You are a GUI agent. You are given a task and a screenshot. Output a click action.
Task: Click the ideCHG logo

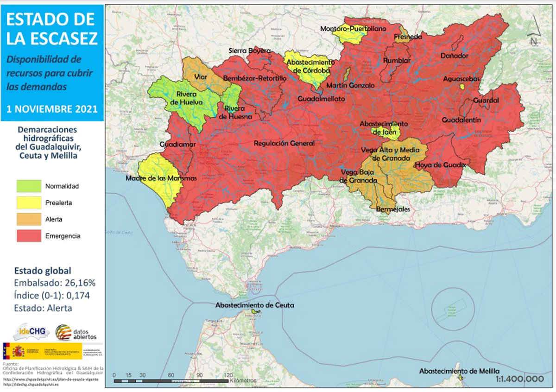click(31, 331)
